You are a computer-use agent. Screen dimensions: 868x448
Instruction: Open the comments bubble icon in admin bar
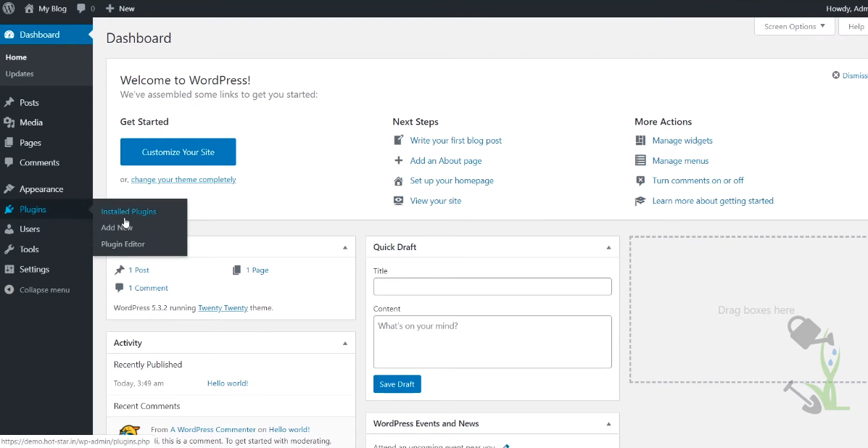pos(81,9)
